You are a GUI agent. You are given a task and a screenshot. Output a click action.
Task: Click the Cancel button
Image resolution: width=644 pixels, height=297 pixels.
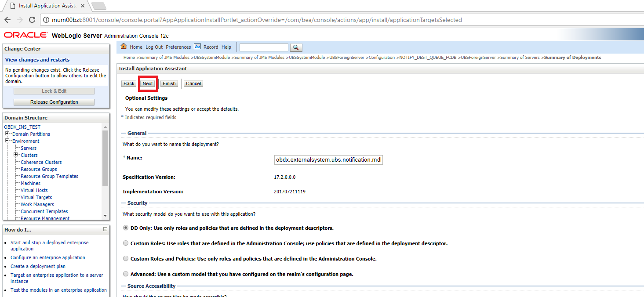193,83
